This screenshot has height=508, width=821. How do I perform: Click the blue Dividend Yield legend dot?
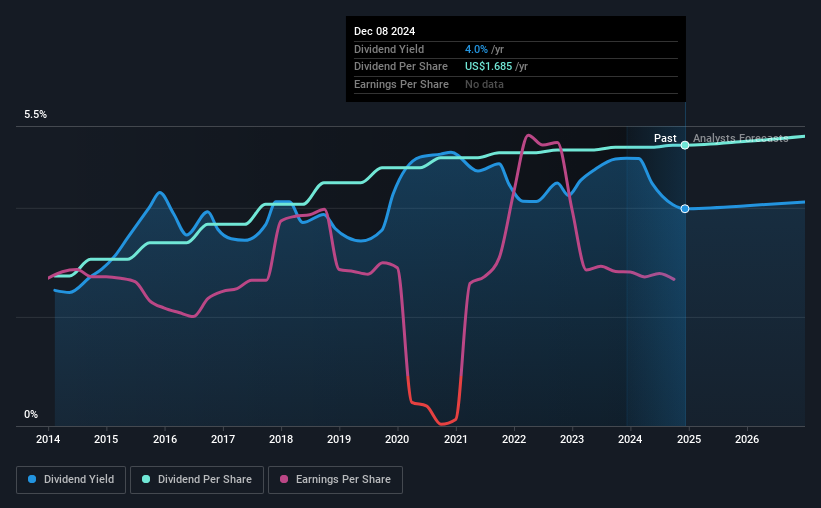click(32, 479)
